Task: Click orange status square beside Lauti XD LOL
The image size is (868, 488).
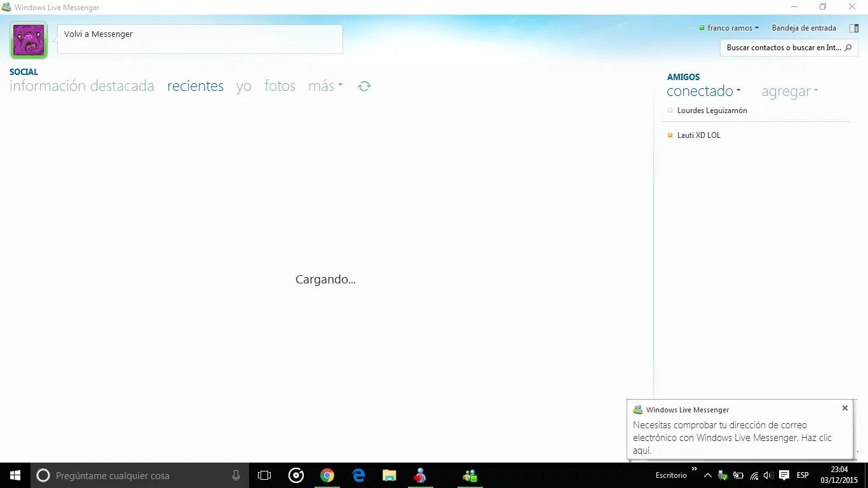Action: click(x=670, y=135)
